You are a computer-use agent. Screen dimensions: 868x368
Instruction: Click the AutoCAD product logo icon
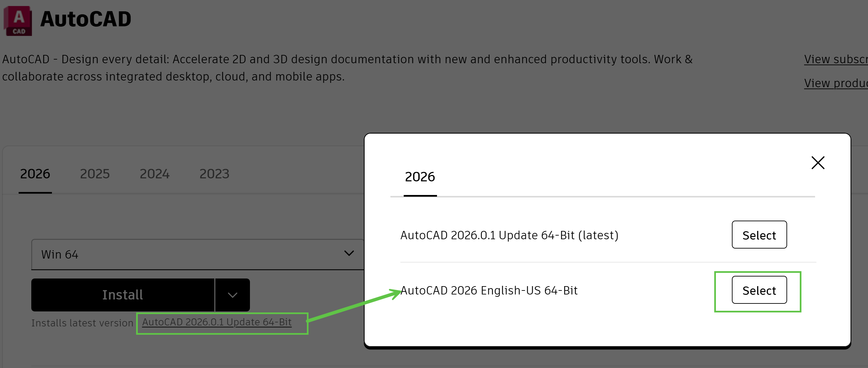(18, 21)
